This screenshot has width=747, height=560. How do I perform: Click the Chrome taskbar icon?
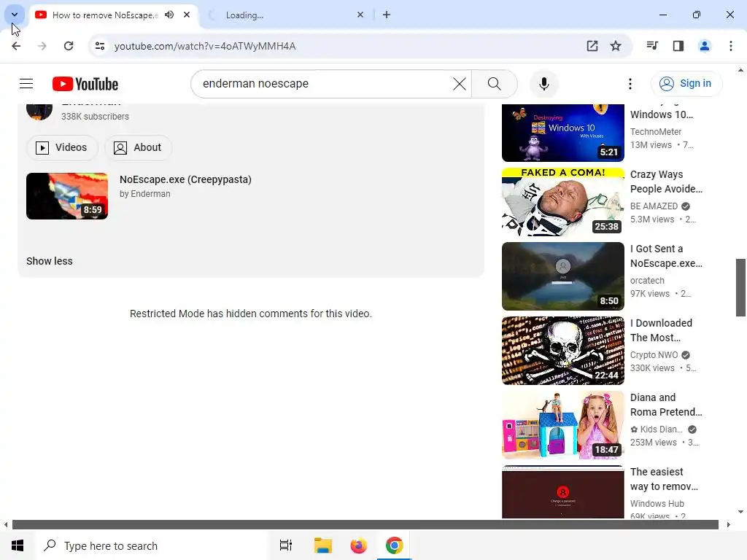point(394,545)
